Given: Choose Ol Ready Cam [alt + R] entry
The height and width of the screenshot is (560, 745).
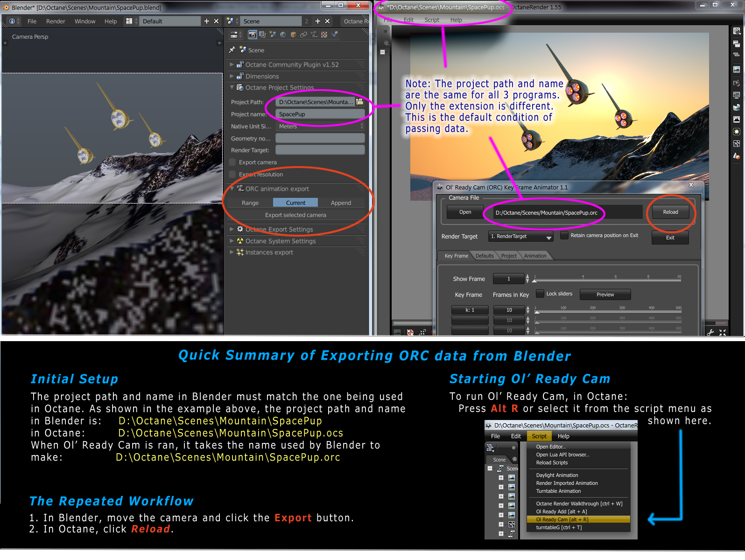Looking at the screenshot, I should click(578, 519).
